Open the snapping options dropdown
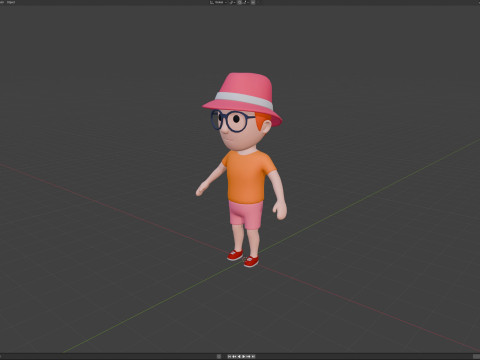The image size is (480, 360). pyautogui.click(x=246, y=2)
